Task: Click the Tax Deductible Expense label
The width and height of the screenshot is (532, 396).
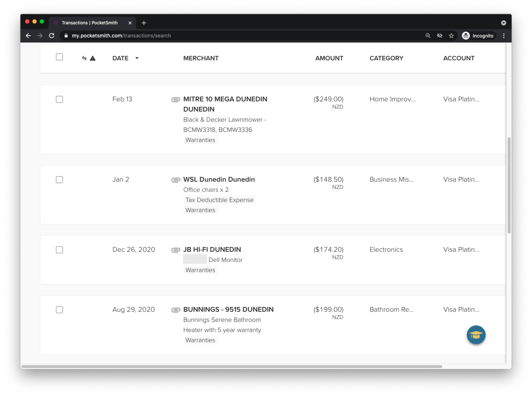Action: (219, 200)
